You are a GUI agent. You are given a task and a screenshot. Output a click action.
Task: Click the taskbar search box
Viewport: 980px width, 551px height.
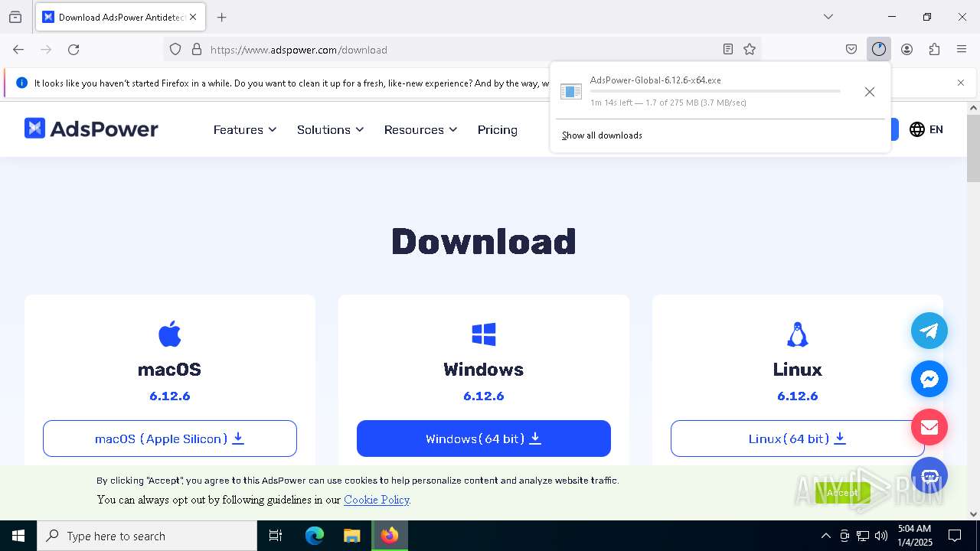click(x=147, y=536)
